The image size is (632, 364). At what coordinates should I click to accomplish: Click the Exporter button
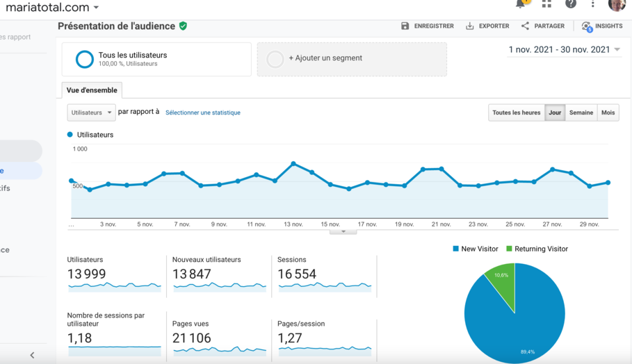click(487, 26)
